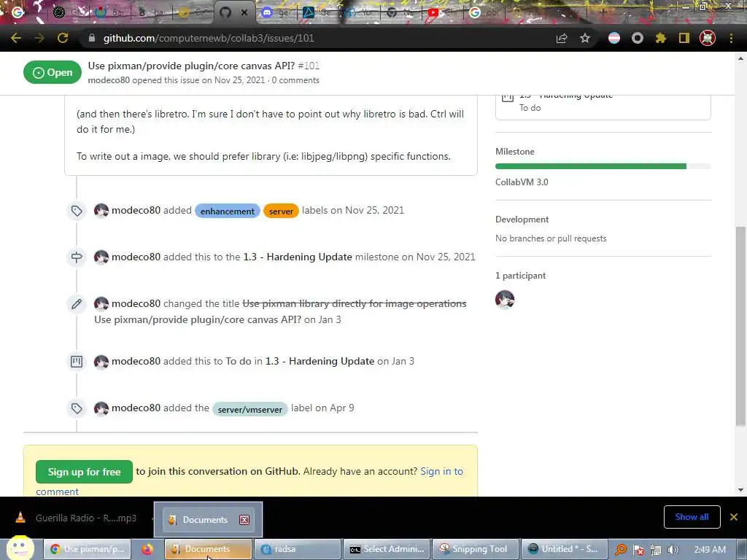Open a new tab with the plus button

click(x=603, y=12)
